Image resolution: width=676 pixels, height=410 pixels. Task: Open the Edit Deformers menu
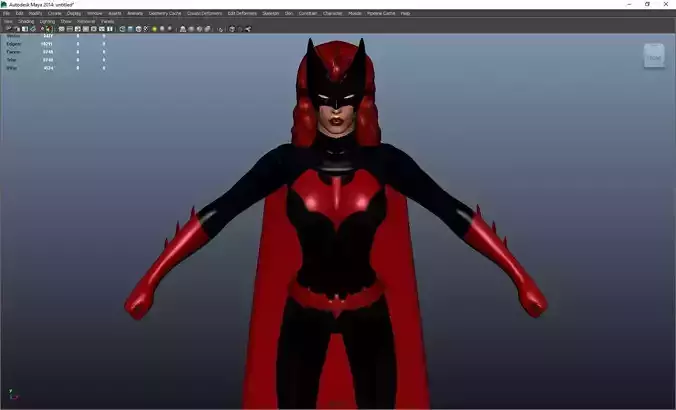coord(242,13)
